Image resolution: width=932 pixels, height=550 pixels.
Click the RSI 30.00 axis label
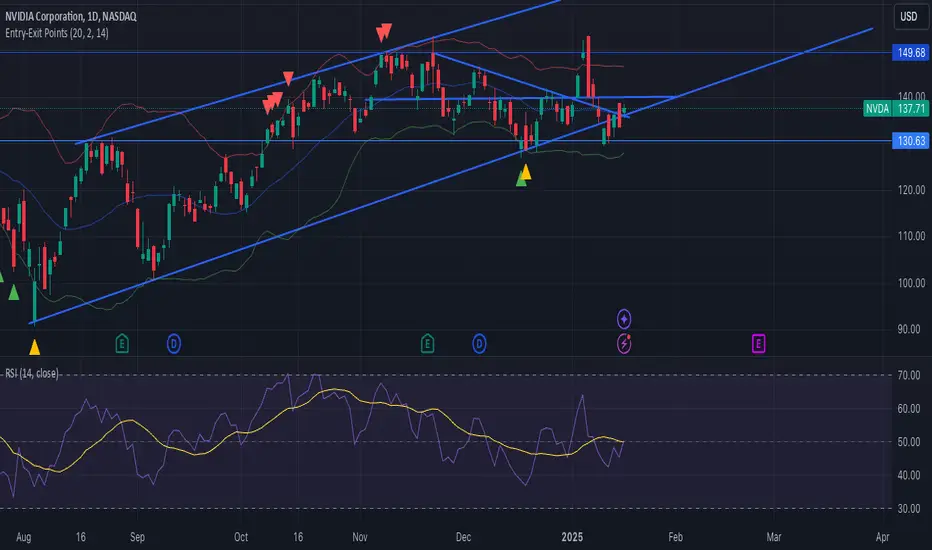[909, 508]
